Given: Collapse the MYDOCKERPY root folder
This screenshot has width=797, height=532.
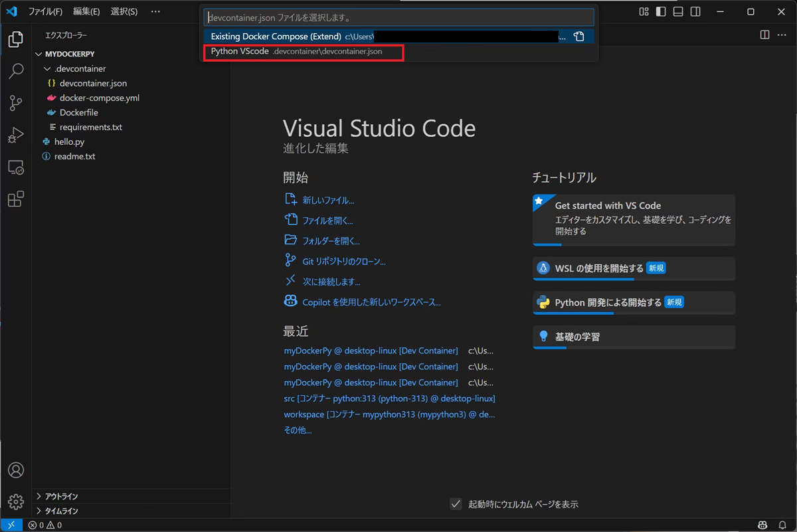Looking at the screenshot, I should click(39, 54).
